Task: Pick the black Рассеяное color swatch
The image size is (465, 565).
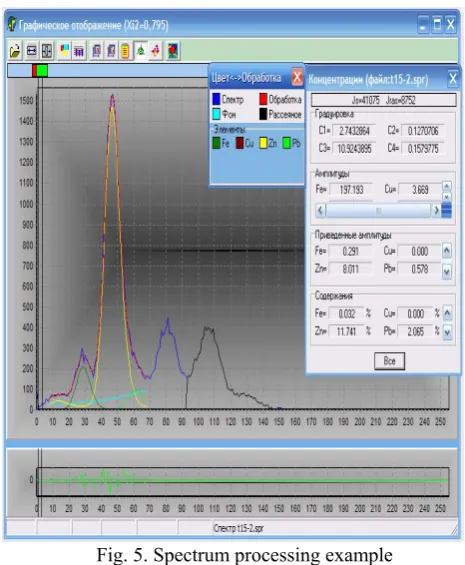Action: click(x=263, y=114)
